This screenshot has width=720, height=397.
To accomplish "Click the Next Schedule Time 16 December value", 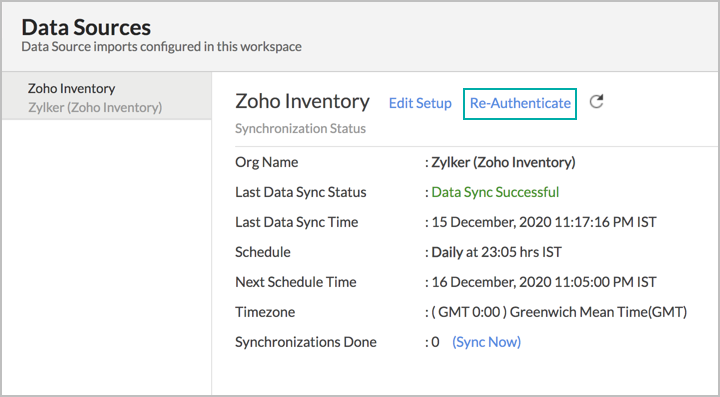I will tap(544, 282).
